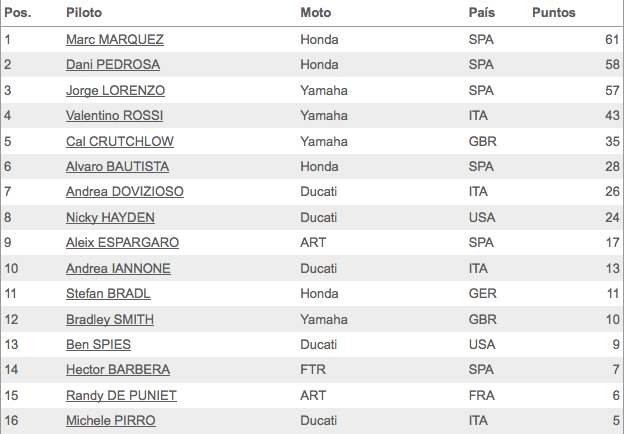Open Randy DE PUNIET link
Viewport: 625px width, 434px height.
point(121,396)
